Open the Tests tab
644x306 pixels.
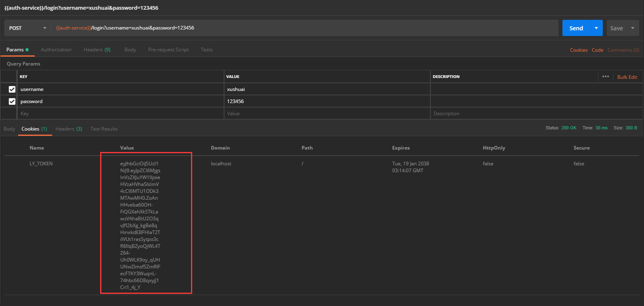tap(206, 50)
